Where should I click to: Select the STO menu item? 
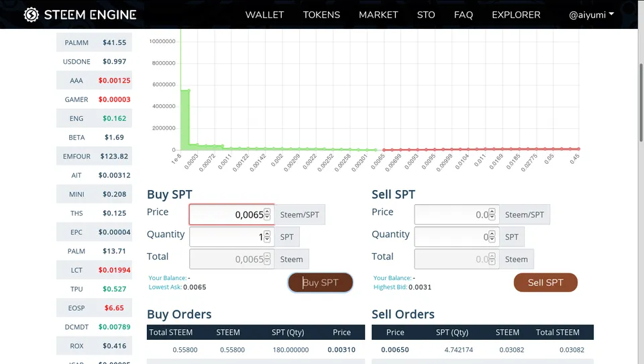[x=426, y=15]
